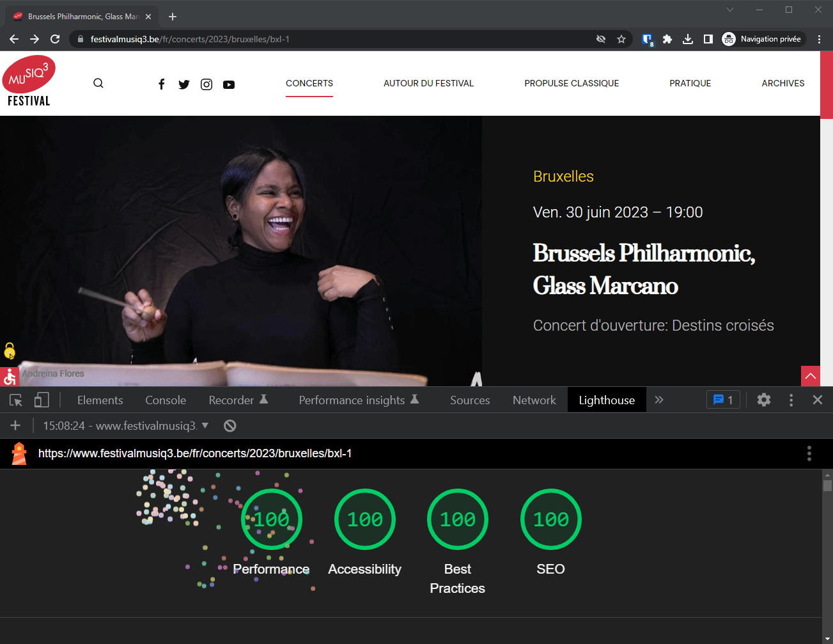Screen dimensions: 833x644
Task: Open the extensions puzzle-piece menu
Action: (667, 39)
